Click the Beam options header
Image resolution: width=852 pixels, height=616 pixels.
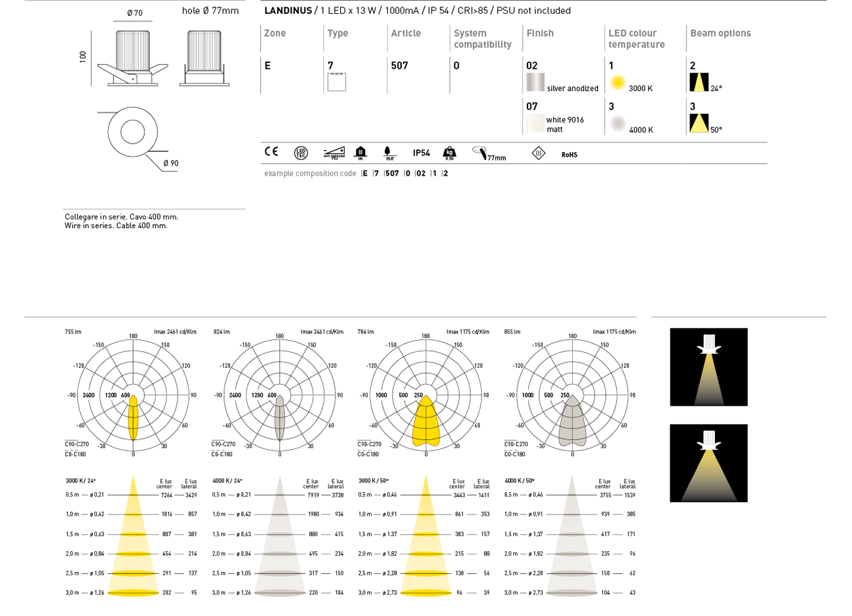tap(720, 33)
